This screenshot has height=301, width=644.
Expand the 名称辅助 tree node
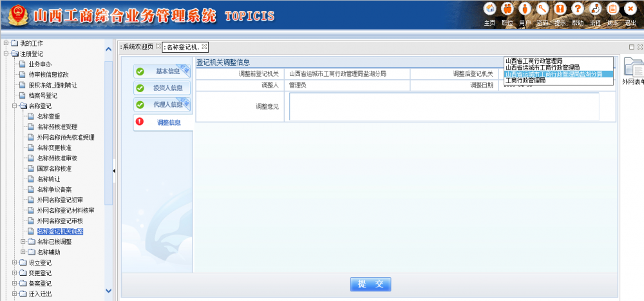tap(23, 252)
